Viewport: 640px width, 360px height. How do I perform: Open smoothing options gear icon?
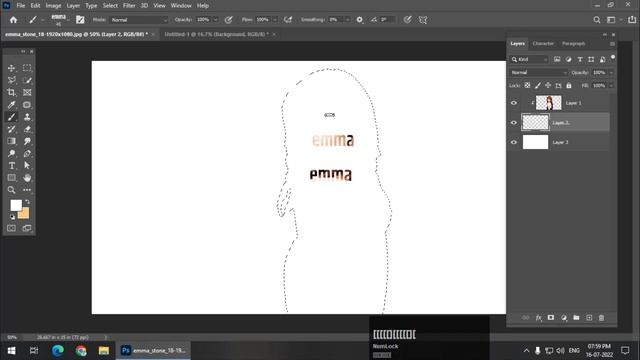pyautogui.click(x=360, y=20)
